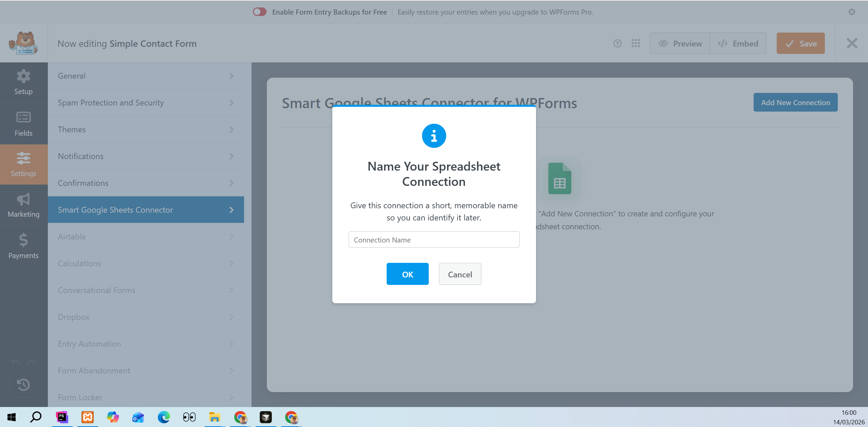Click 'Now editing Simple Contact Form' title
The image size is (868, 427).
point(127,44)
